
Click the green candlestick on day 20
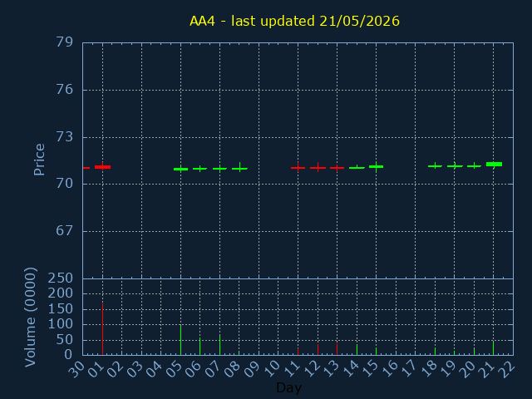pyautogui.click(x=474, y=166)
